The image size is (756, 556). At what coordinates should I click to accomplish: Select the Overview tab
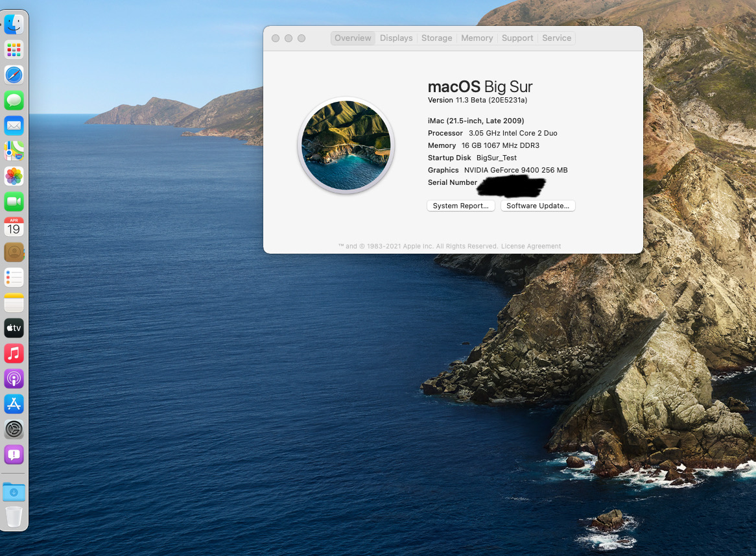[x=353, y=38]
